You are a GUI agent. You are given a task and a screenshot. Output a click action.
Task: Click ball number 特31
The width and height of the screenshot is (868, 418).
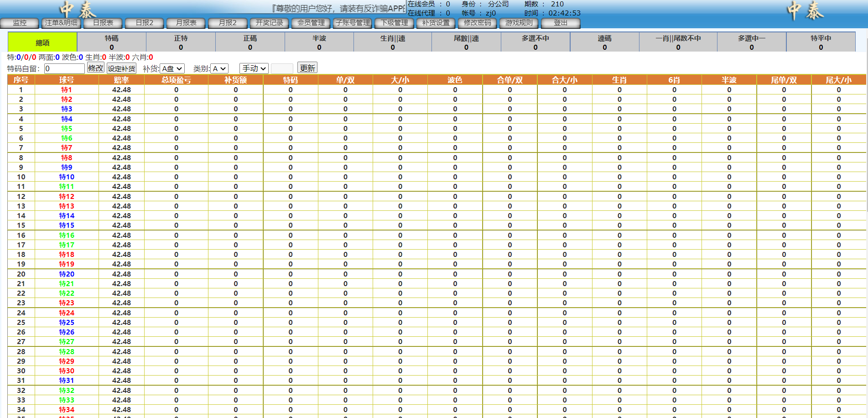point(67,381)
